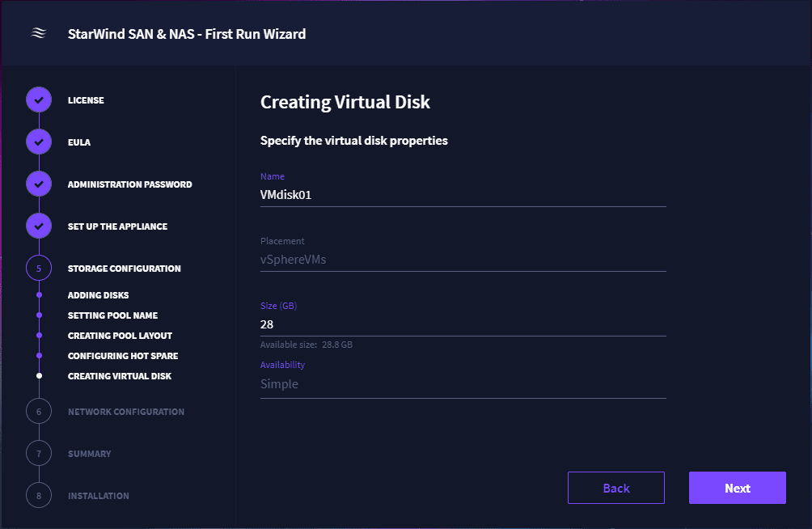
Task: Click the step 5 circle for Storage Configuration
Action: (x=38, y=268)
